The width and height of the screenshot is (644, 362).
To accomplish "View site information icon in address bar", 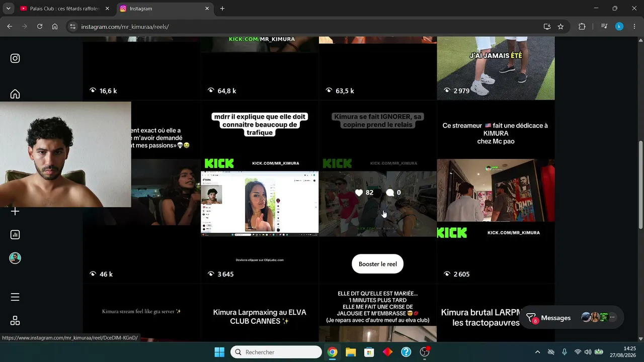I will coord(72,27).
